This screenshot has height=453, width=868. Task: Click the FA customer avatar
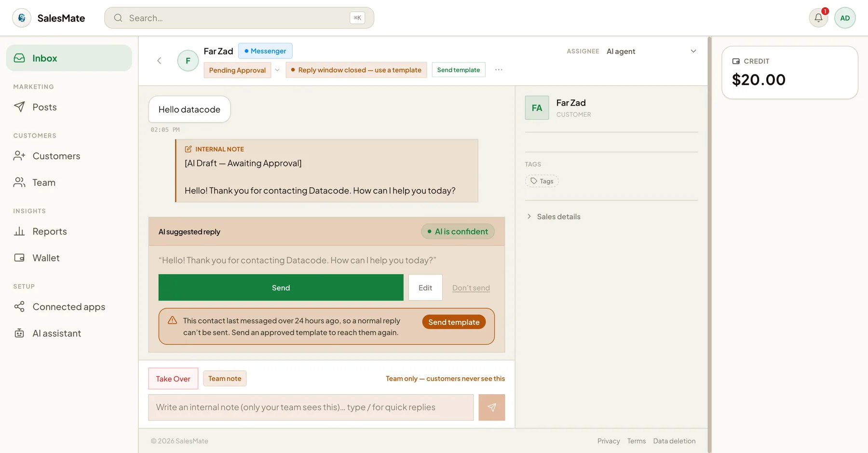pyautogui.click(x=537, y=108)
